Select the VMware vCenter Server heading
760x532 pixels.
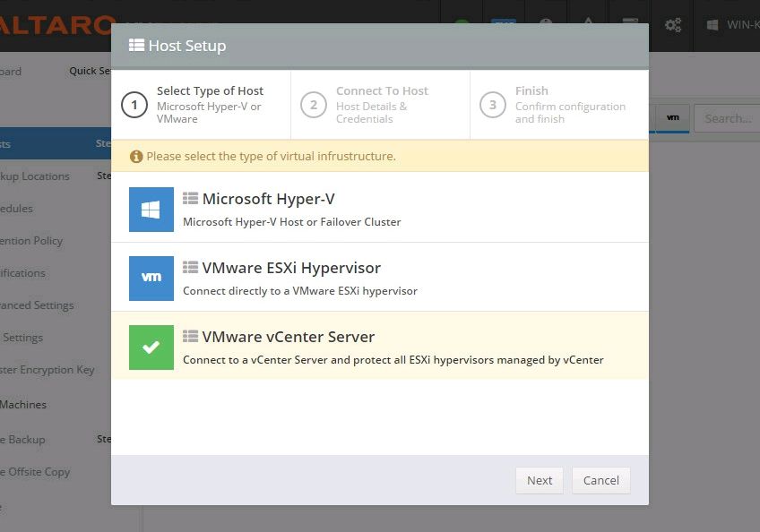click(289, 337)
